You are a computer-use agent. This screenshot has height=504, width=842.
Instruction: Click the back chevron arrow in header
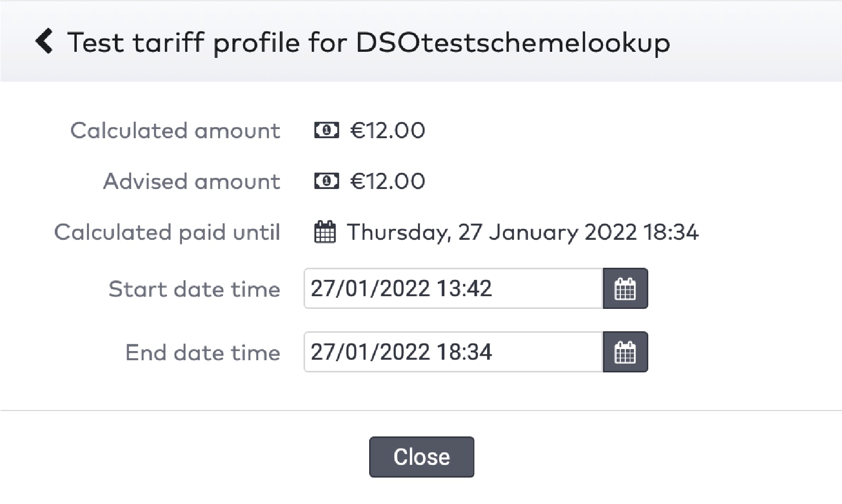tap(44, 42)
